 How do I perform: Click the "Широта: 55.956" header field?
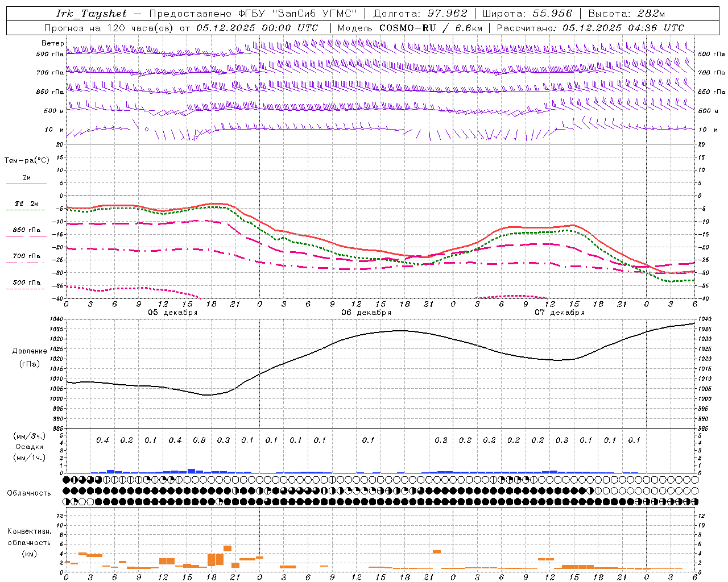click(527, 14)
